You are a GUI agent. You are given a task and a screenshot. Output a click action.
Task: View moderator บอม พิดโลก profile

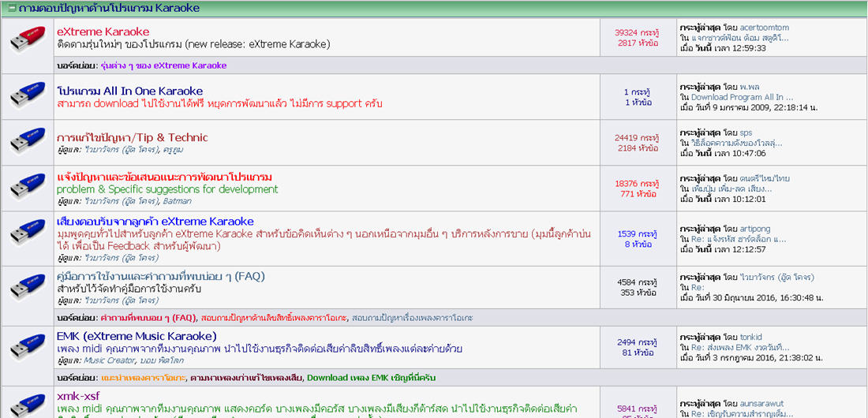click(162, 360)
